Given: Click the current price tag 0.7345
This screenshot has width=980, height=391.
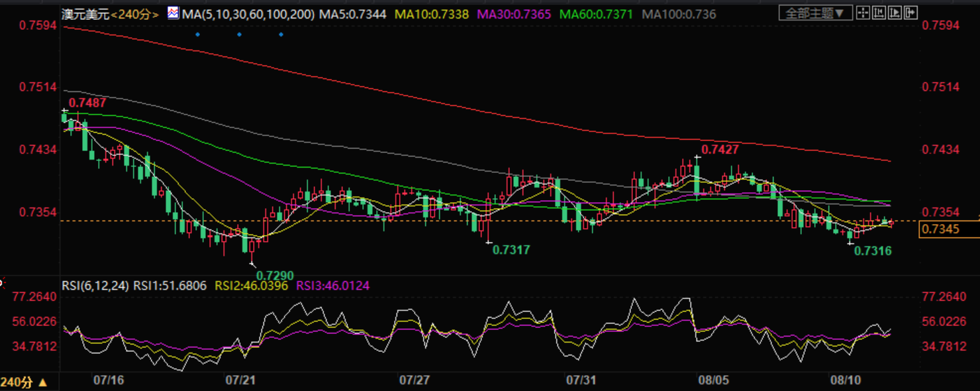Looking at the screenshot, I should coord(949,230).
